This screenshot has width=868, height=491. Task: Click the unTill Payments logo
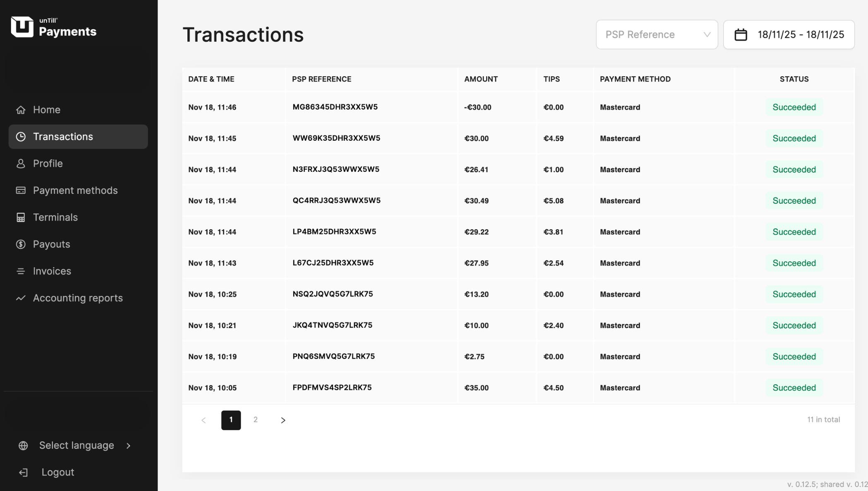click(53, 27)
